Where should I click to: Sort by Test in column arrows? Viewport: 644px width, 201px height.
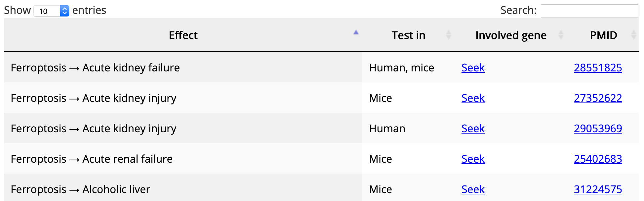(449, 35)
